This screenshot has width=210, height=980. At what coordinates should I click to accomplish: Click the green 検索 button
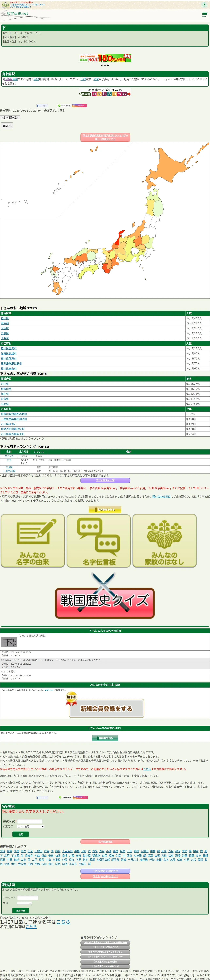(x=21, y=834)
